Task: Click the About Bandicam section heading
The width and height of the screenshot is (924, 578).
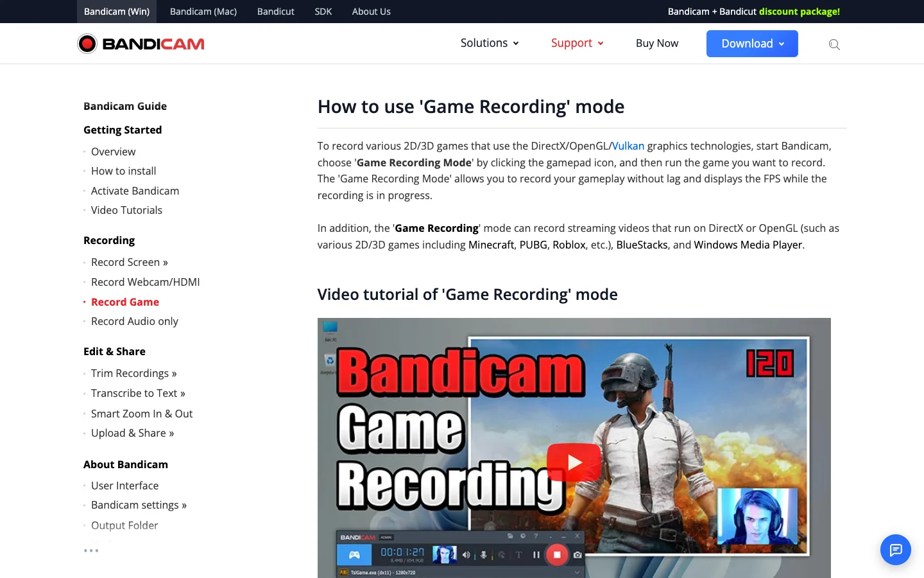Action: click(x=126, y=464)
